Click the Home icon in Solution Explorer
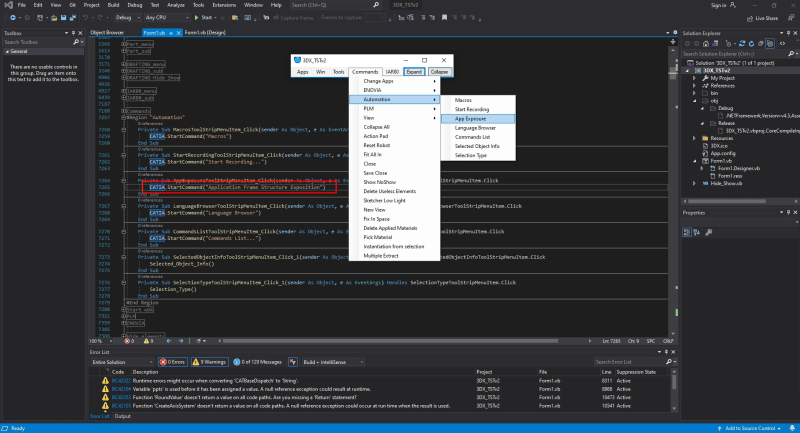The height and width of the screenshot is (433, 800). pos(706,44)
